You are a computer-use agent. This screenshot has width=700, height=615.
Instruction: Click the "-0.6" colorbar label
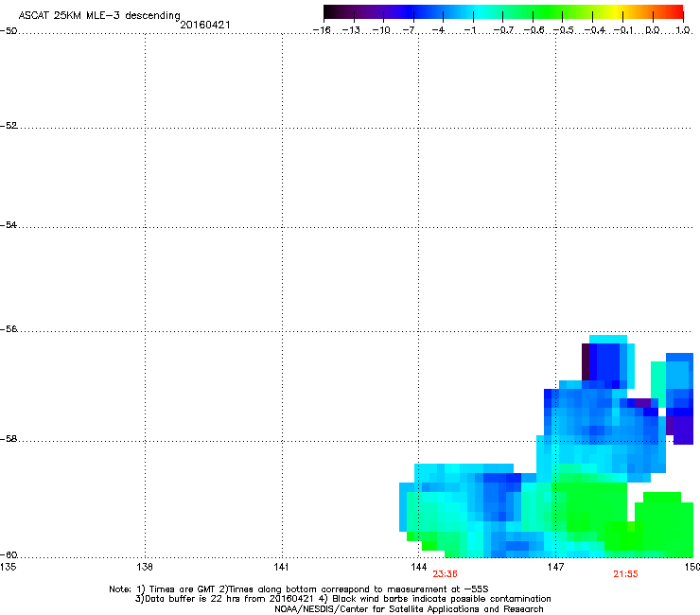tap(534, 30)
